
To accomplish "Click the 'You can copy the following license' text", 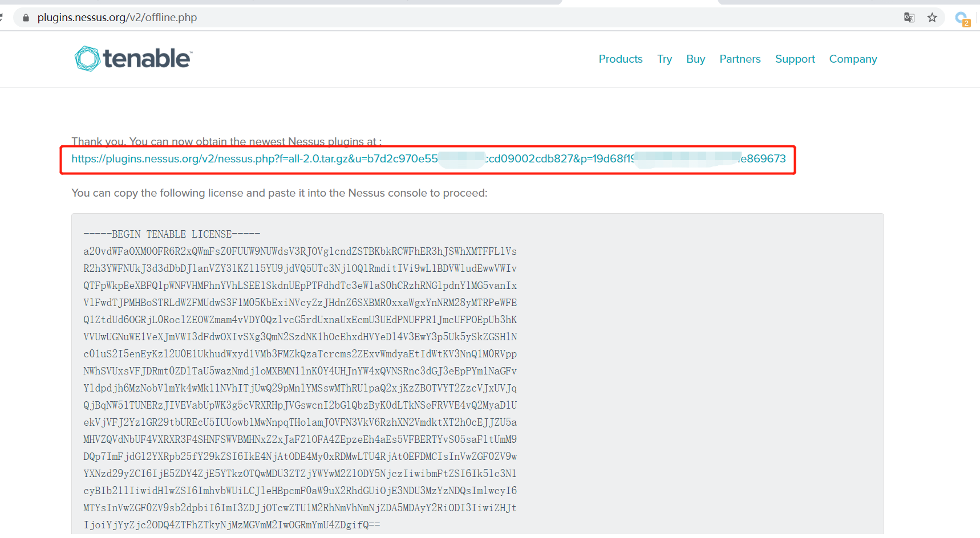I will pyautogui.click(x=280, y=193).
